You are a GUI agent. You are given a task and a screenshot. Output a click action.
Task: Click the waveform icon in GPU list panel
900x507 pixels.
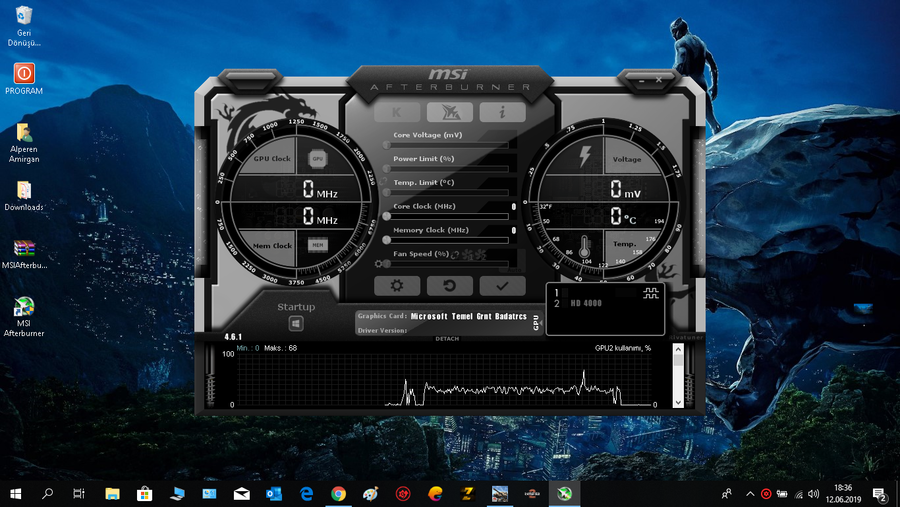click(651, 294)
